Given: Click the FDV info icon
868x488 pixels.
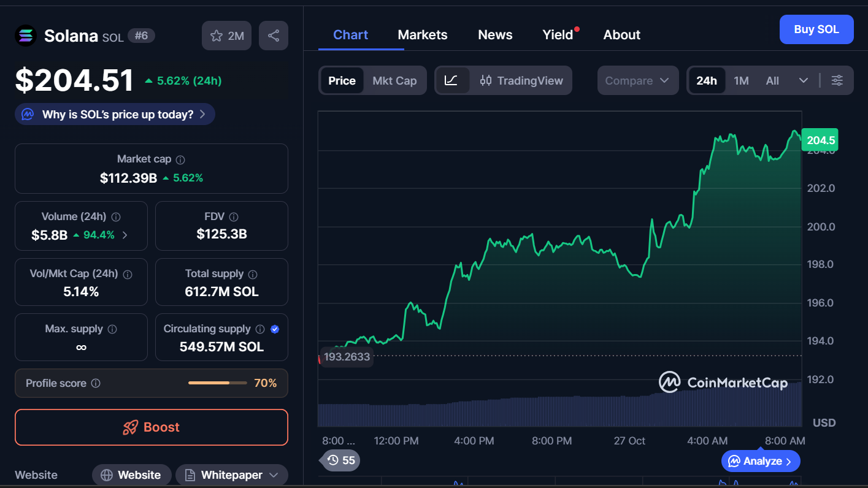Looking at the screenshot, I should [233, 216].
